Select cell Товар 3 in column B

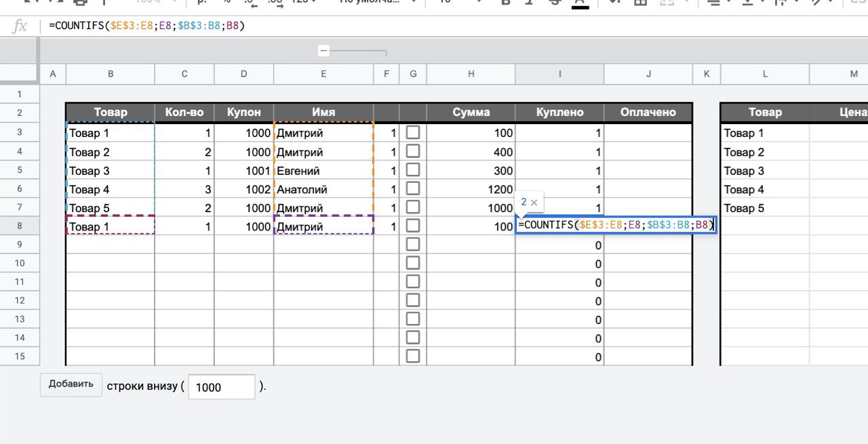[111, 171]
